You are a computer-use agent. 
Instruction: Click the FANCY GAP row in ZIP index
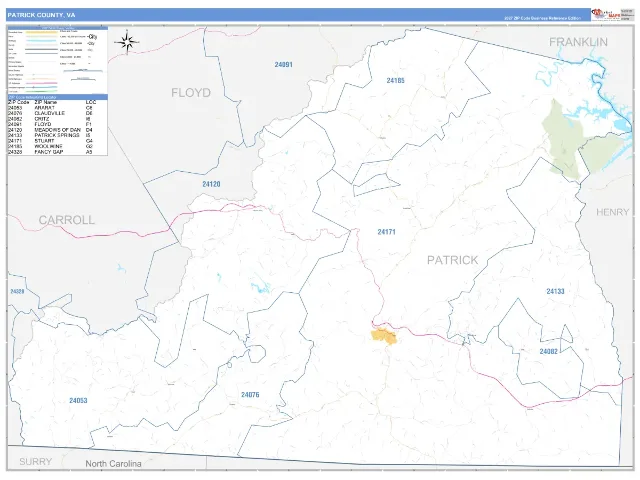pyautogui.click(x=58, y=152)
